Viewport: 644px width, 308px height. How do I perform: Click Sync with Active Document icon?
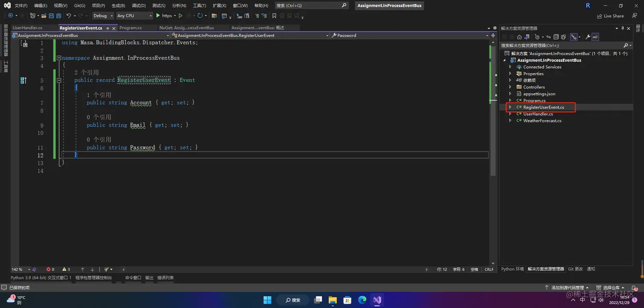point(549,37)
